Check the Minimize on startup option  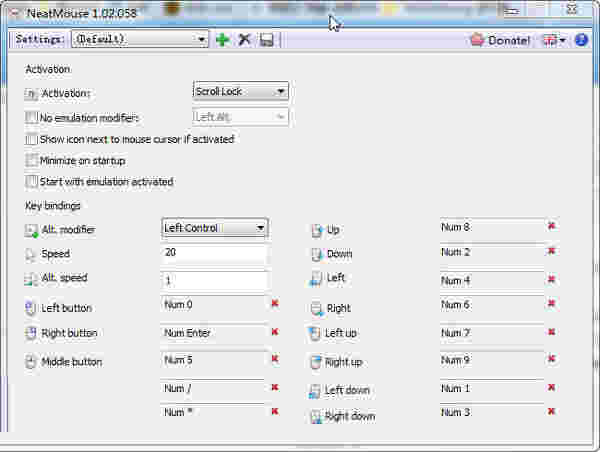(31, 160)
